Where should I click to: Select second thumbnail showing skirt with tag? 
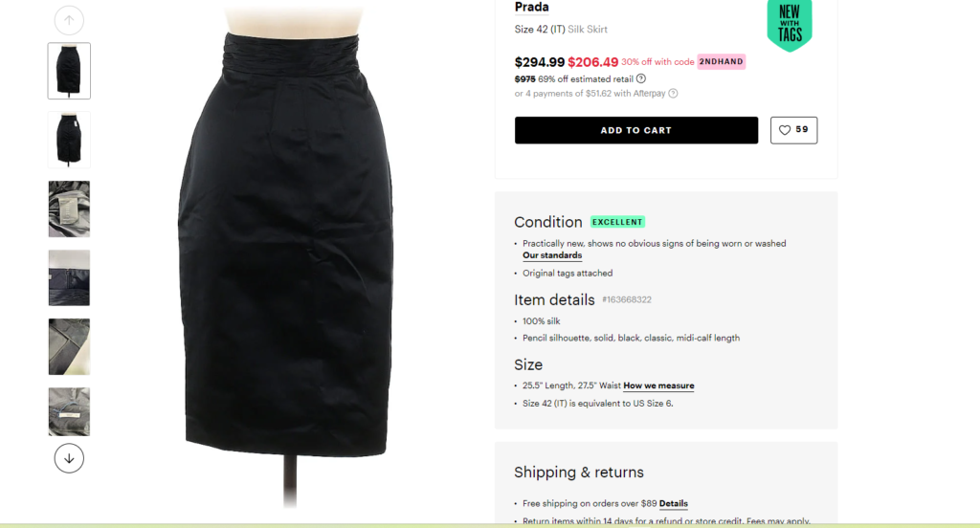(69, 140)
